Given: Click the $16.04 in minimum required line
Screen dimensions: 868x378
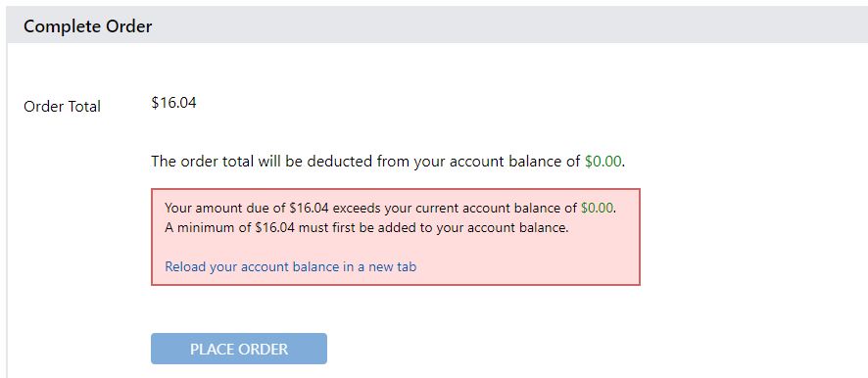Looking at the screenshot, I should 275,228.
